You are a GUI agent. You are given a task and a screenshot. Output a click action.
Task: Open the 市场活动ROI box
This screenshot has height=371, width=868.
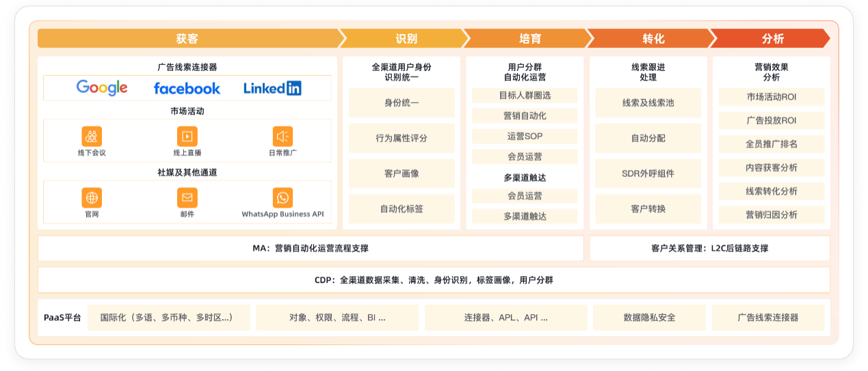click(771, 97)
